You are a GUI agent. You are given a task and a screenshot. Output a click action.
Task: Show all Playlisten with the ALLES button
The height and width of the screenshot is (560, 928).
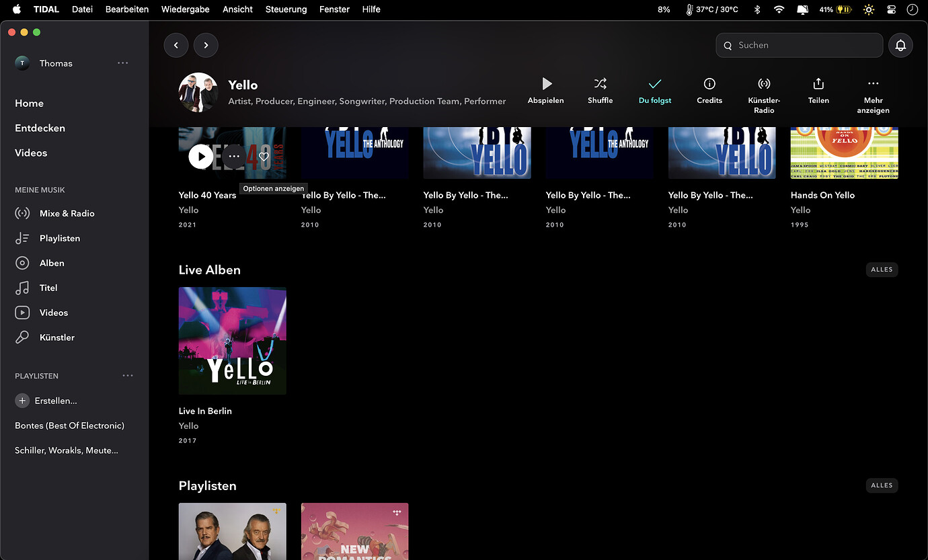(x=882, y=485)
